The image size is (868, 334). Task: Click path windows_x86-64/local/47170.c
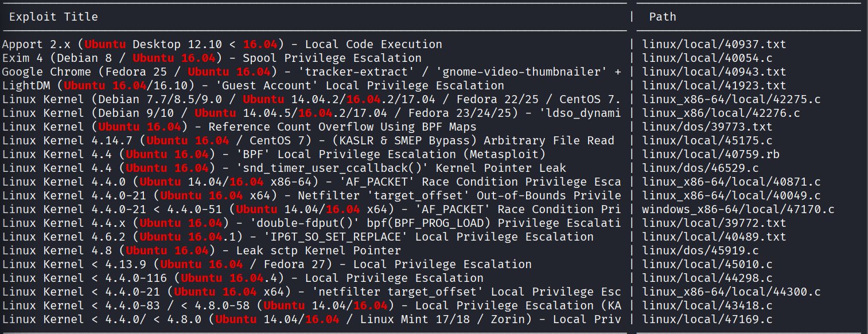coord(738,209)
